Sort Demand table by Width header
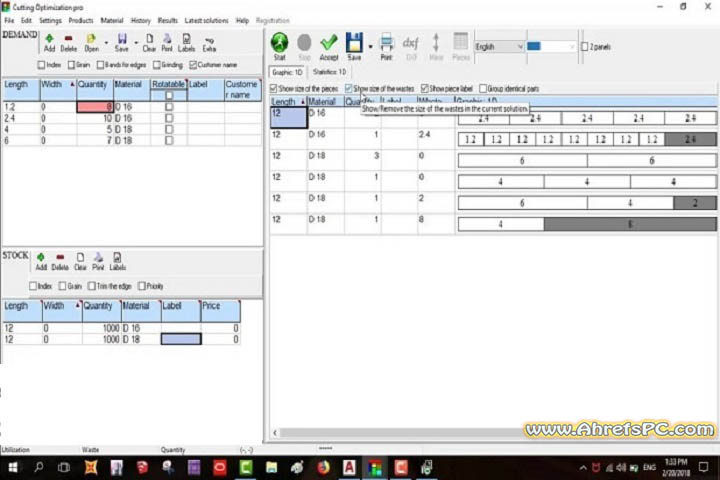Screen dimensions: 720x480 (x=58, y=89)
